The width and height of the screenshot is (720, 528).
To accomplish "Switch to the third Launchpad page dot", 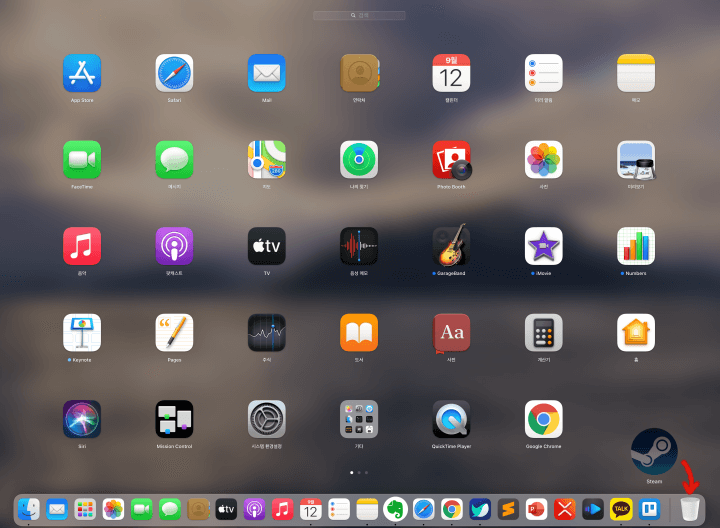I will coord(366,472).
